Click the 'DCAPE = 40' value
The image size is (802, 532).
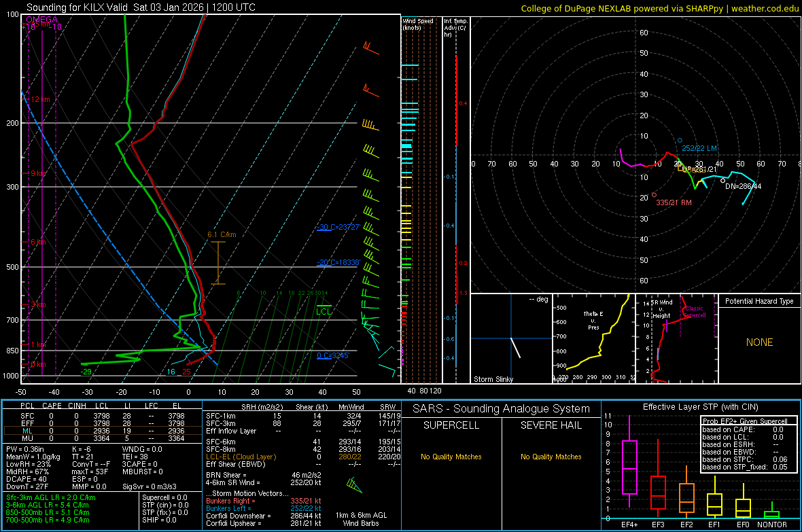point(27,479)
